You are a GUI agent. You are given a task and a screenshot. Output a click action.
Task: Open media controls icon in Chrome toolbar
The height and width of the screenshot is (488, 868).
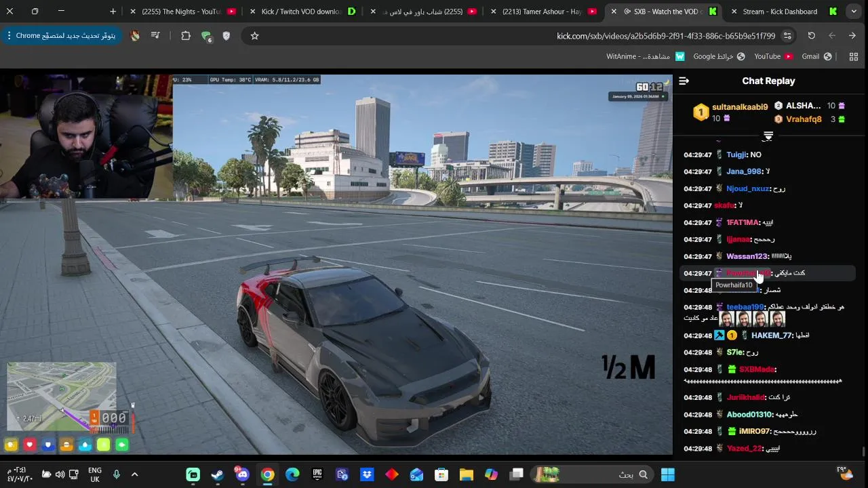click(155, 36)
